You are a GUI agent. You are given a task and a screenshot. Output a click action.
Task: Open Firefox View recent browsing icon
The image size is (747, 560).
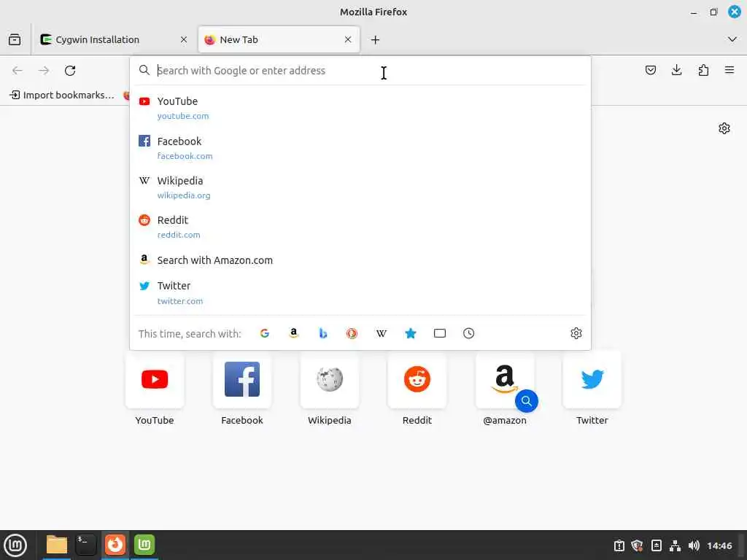coord(15,39)
